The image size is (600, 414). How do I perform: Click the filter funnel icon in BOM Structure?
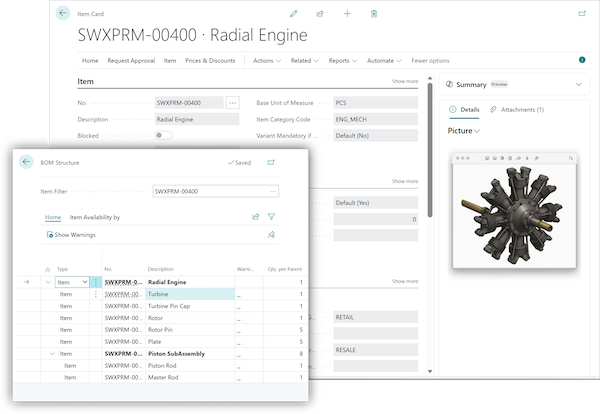tap(271, 217)
